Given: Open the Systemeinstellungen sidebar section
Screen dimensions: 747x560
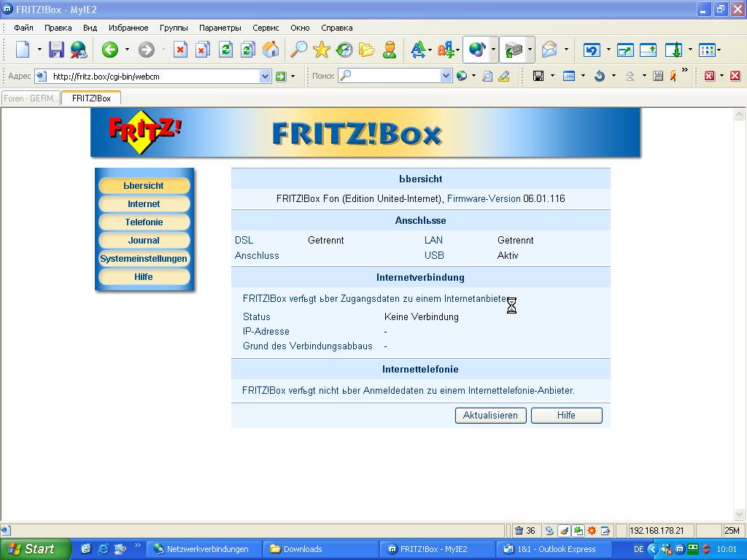Looking at the screenshot, I should pyautogui.click(x=144, y=259).
